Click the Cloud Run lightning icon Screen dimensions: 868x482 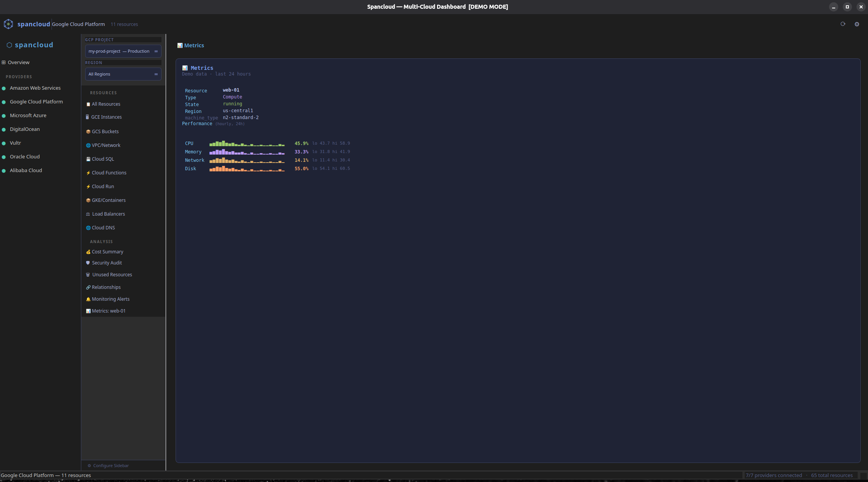(88, 187)
